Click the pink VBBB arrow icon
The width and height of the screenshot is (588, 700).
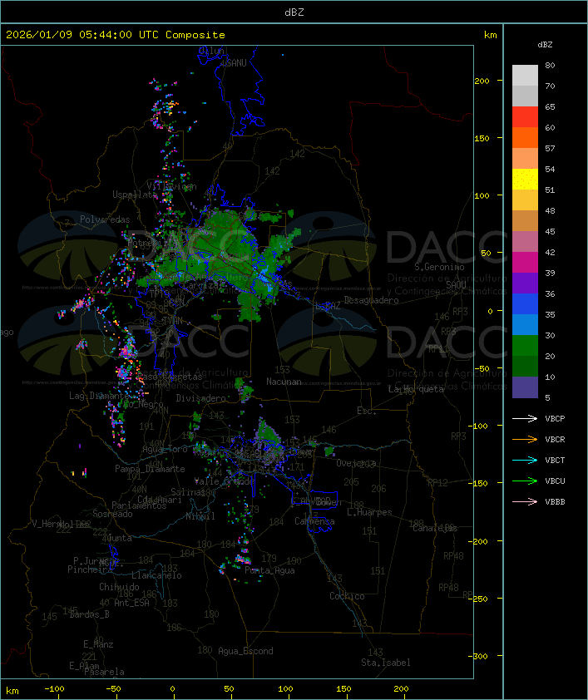pyautogui.click(x=525, y=501)
